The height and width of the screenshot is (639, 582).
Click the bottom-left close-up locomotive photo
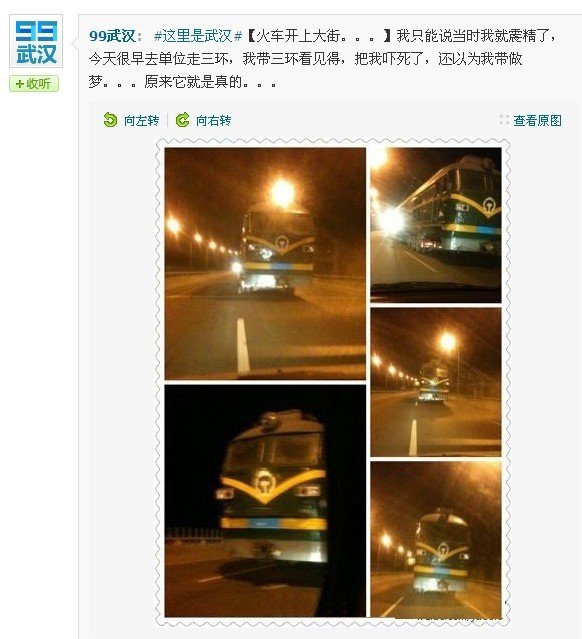pyautogui.click(x=265, y=501)
